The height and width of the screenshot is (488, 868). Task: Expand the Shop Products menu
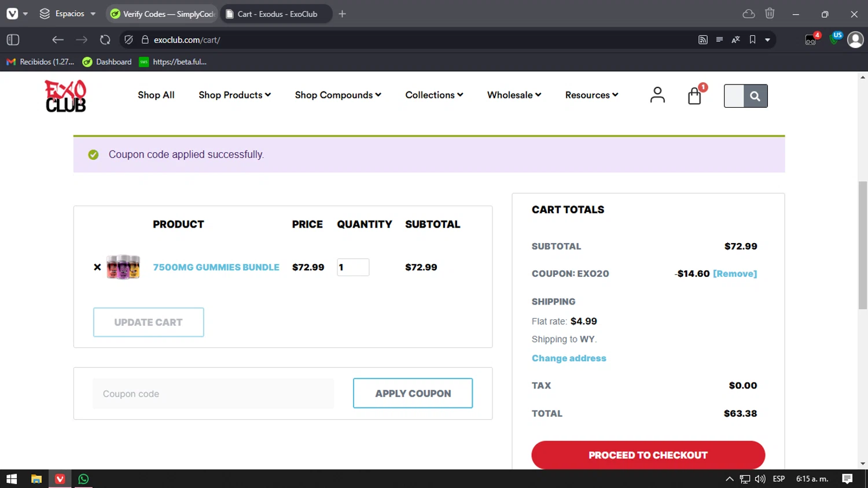[234, 95]
